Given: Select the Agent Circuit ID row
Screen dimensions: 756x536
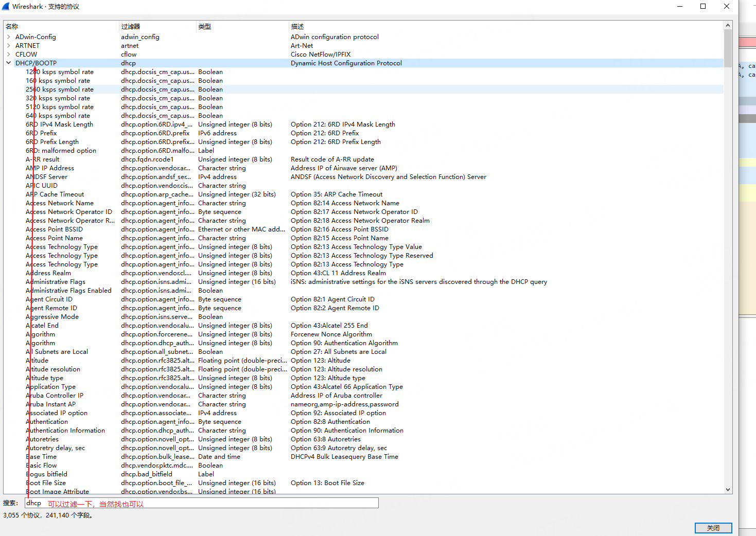Looking at the screenshot, I should (x=363, y=299).
